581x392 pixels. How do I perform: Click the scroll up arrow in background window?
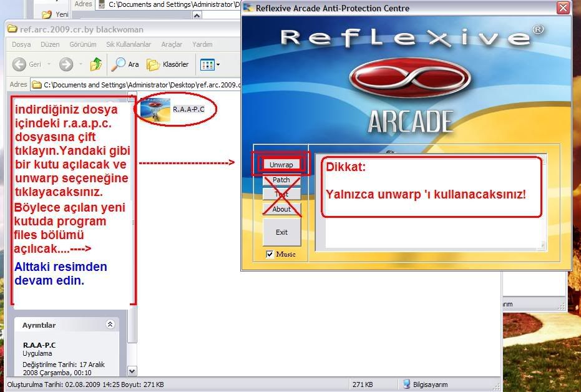197,15
